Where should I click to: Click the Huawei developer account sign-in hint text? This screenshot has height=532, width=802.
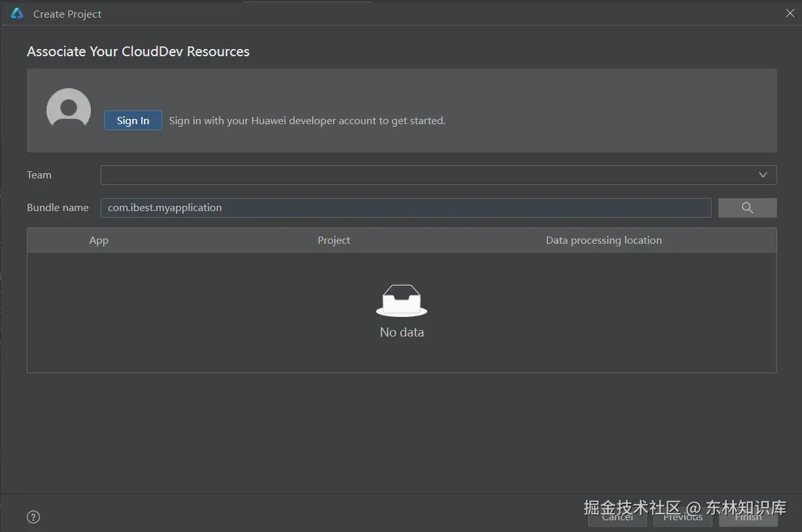307,121
